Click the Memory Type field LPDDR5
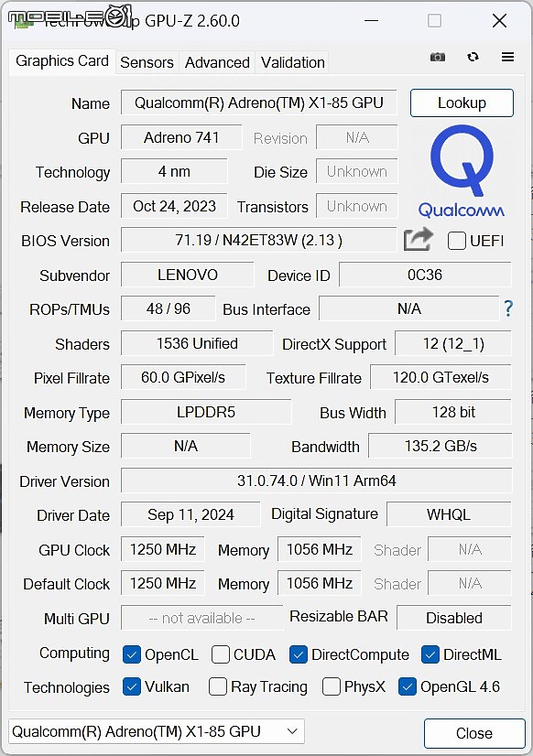The height and width of the screenshot is (756, 533). tap(206, 412)
